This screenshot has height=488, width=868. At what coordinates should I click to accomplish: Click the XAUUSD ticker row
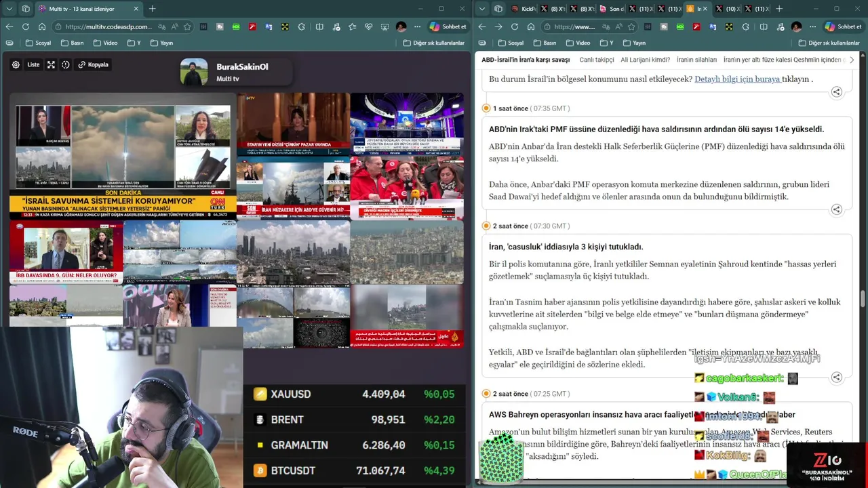355,394
